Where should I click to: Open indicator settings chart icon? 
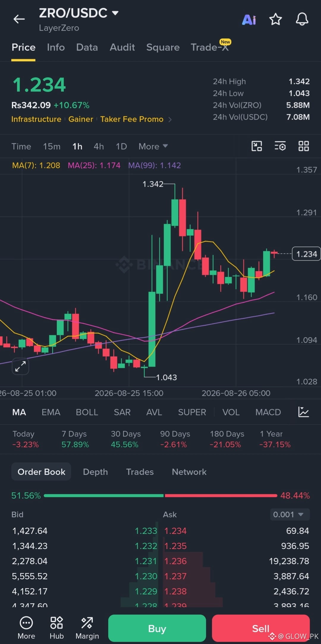(303, 412)
